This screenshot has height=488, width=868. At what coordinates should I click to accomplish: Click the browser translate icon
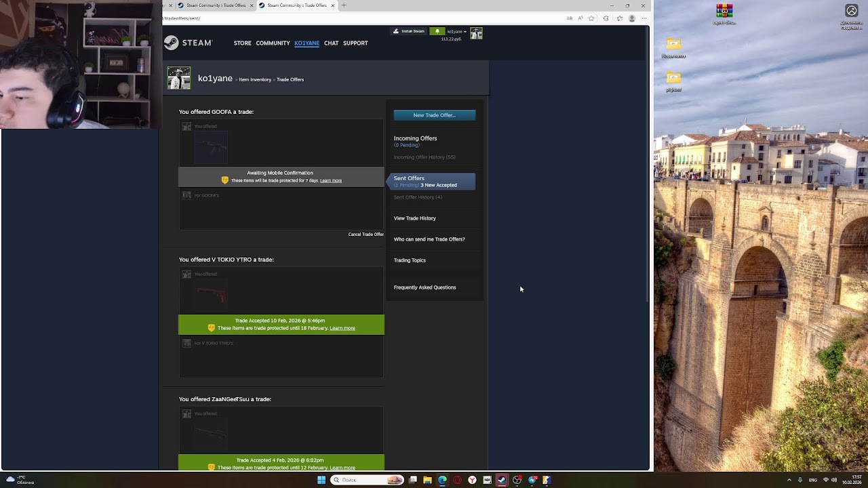coord(570,18)
